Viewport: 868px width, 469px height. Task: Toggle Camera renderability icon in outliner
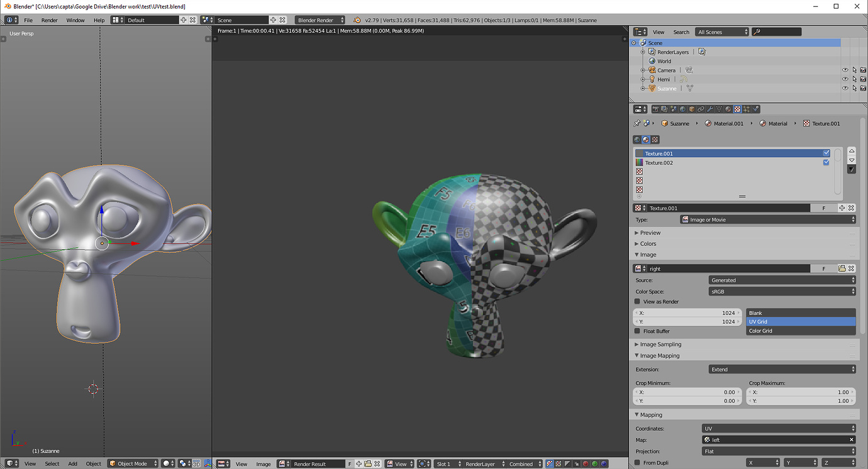tap(863, 70)
